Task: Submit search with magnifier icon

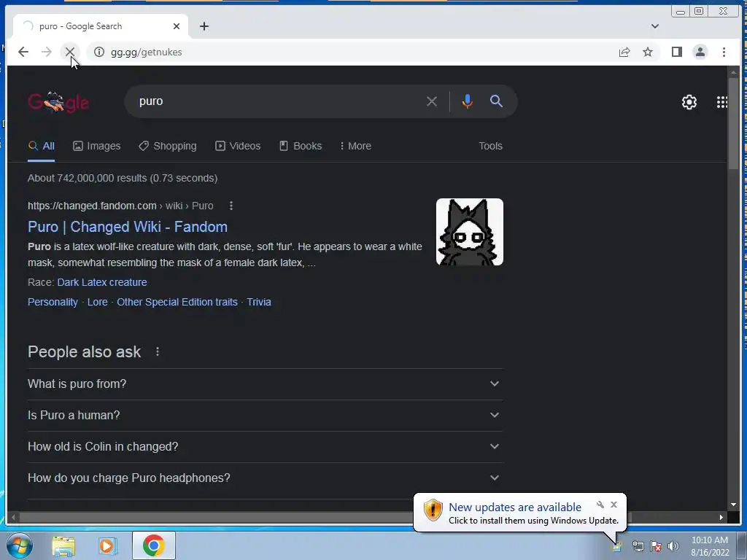Action: (496, 101)
